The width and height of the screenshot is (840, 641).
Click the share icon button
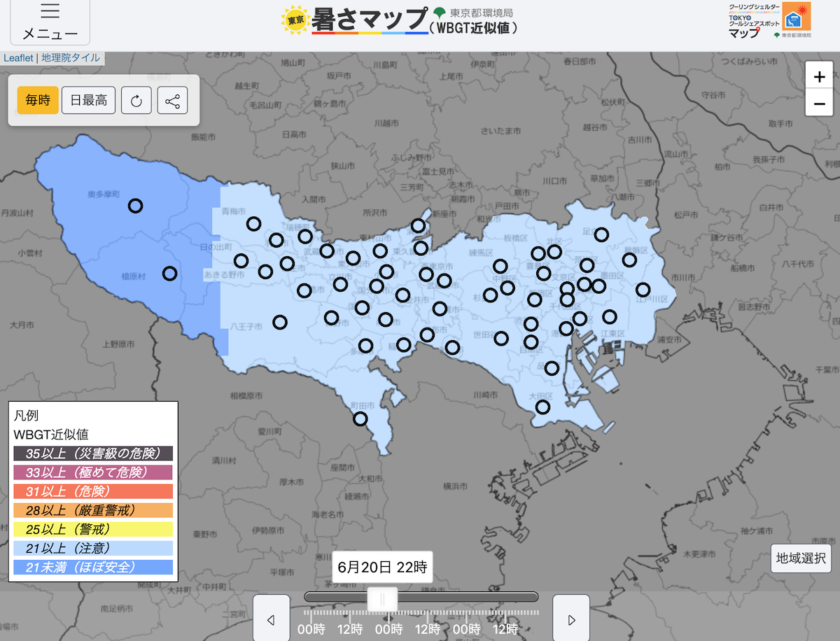coord(172,101)
